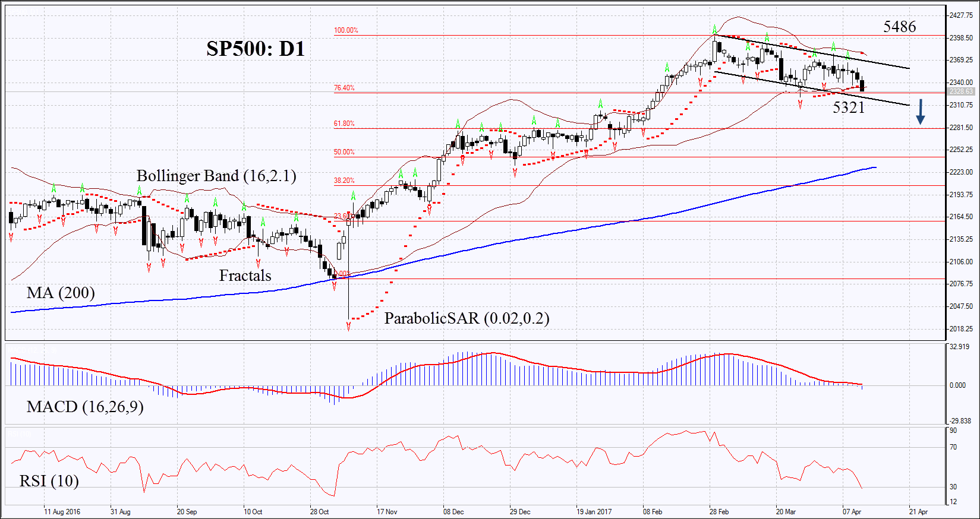Select the SP500: D1 chart title
The width and height of the screenshot is (980, 519).
click(x=256, y=49)
